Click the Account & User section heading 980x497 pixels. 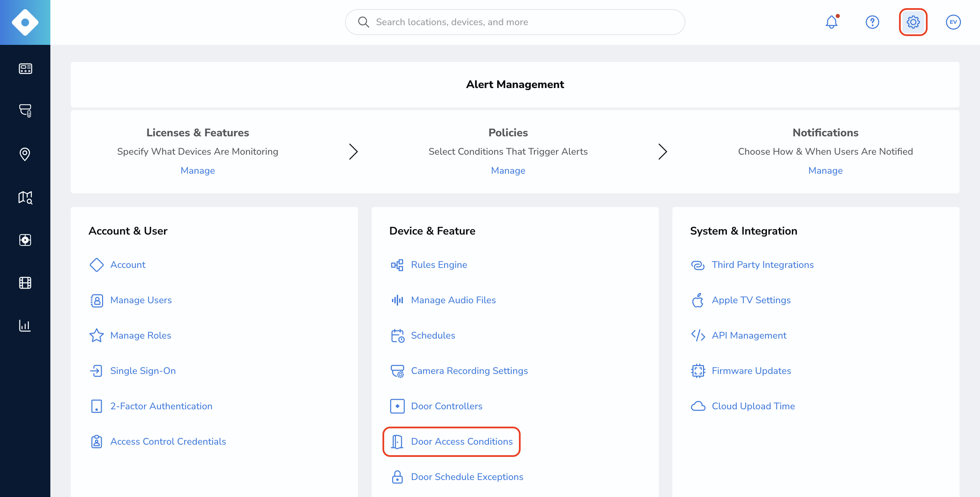click(128, 231)
